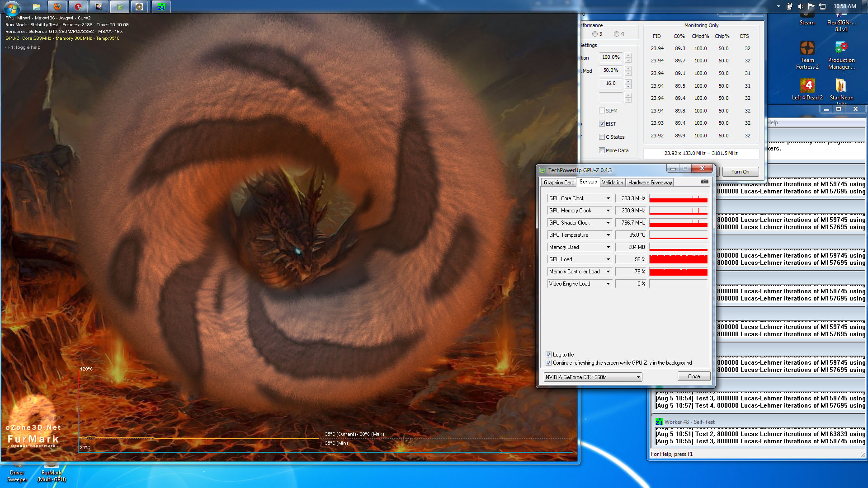This screenshot has width=868, height=488.
Task: Switch to GPU-Z Graphics Card tab
Action: tap(559, 183)
